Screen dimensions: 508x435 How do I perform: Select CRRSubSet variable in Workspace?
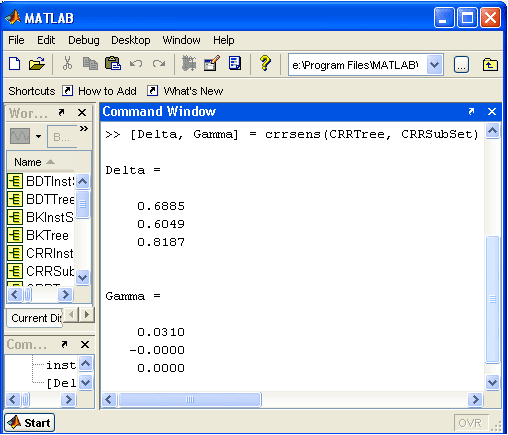(x=41, y=271)
